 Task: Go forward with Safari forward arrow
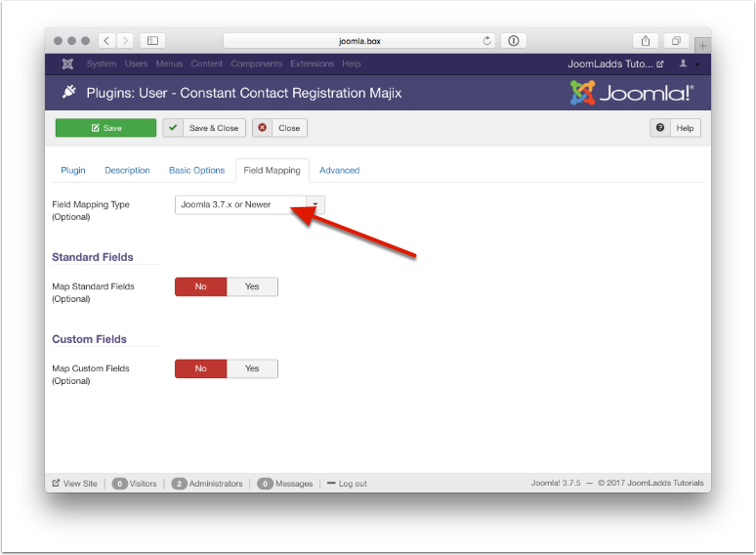pos(125,40)
